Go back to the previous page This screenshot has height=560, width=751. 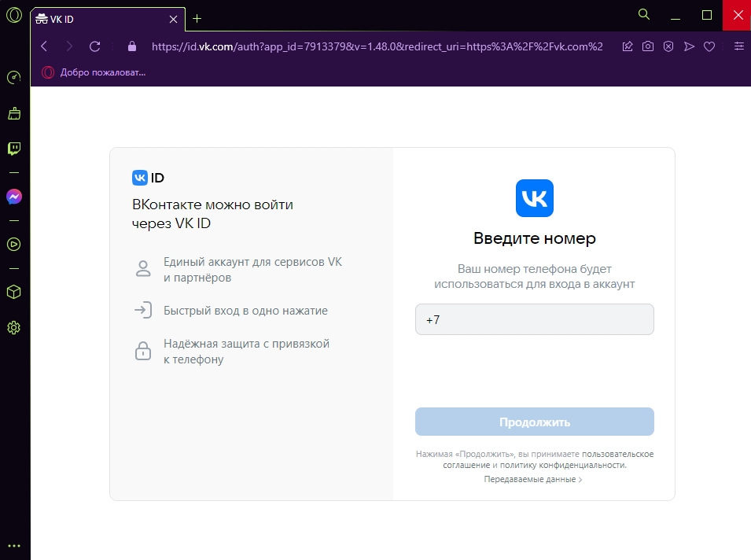(x=45, y=46)
